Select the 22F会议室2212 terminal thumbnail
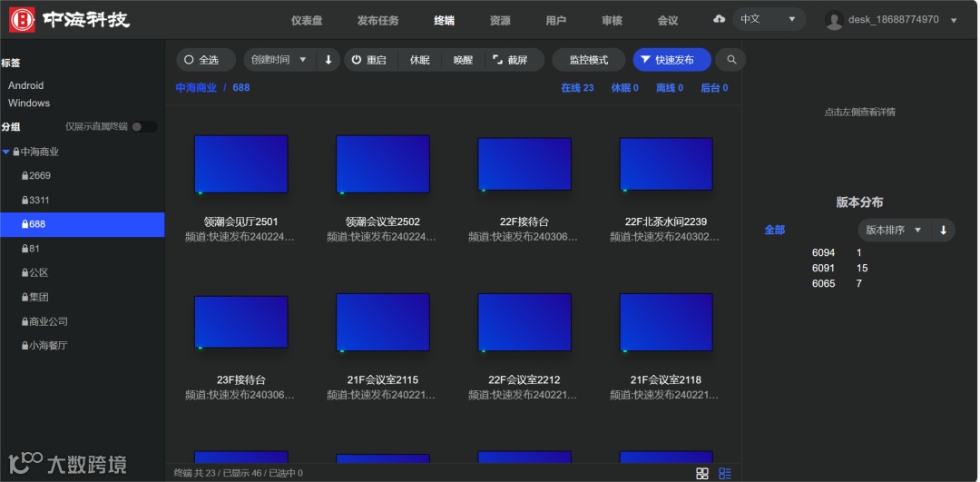Screen dimensions: 980x482 524,322
